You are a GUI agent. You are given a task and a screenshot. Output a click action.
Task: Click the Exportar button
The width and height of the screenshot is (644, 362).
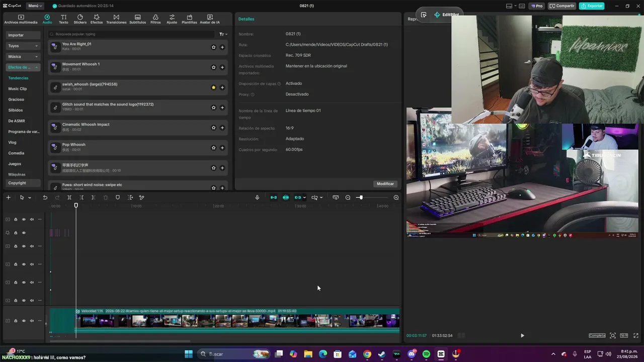[x=592, y=6]
